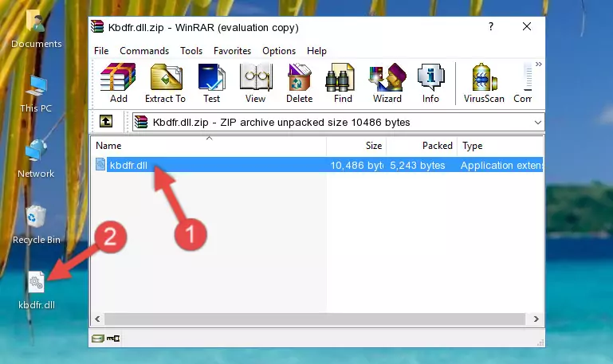Screen dimensions: 613x364
Task: Select the Network desktop icon
Action: (36, 159)
